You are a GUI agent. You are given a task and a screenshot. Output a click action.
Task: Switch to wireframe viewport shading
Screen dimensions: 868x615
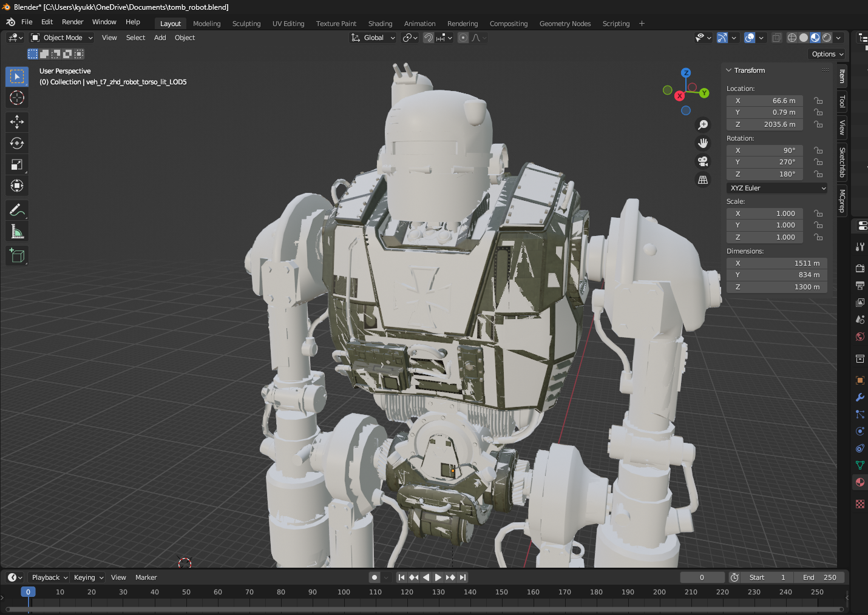(x=792, y=38)
